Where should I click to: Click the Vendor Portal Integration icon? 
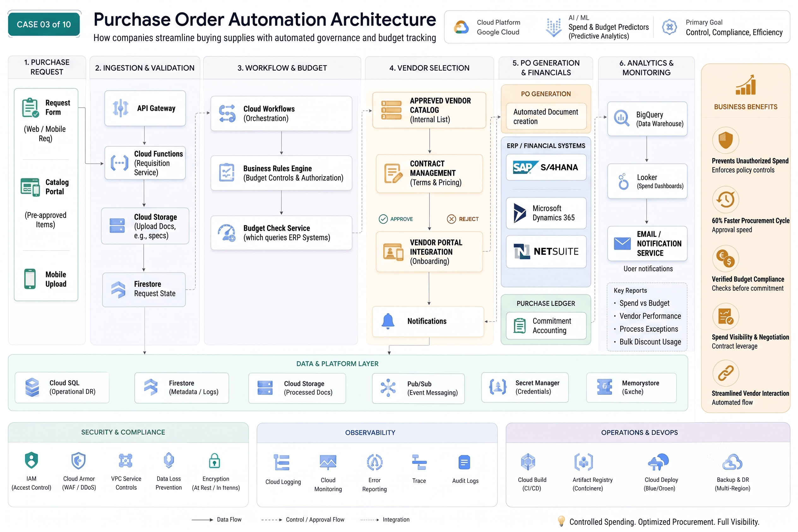click(393, 252)
